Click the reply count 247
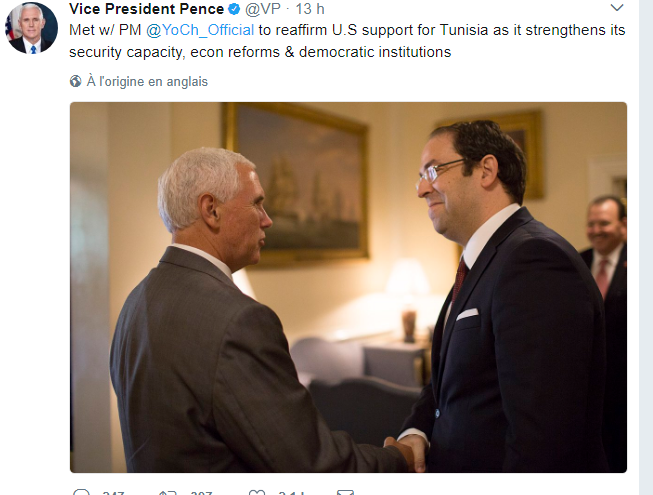653x495 pixels. click(x=113, y=493)
